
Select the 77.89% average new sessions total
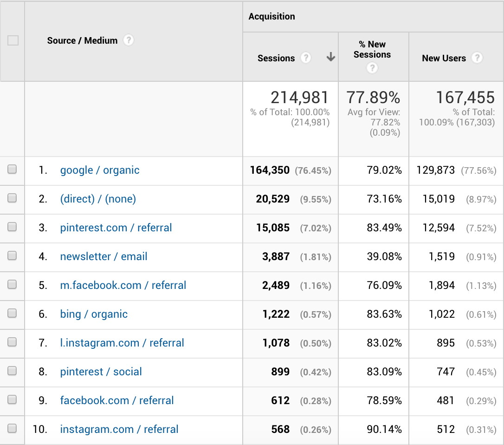[373, 98]
